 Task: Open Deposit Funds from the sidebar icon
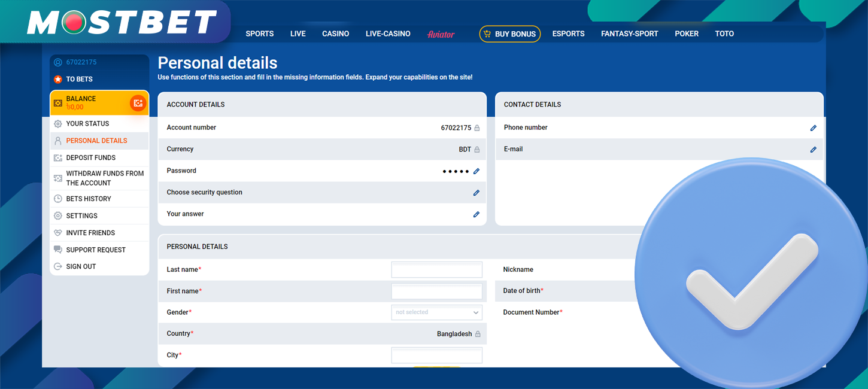(57, 157)
